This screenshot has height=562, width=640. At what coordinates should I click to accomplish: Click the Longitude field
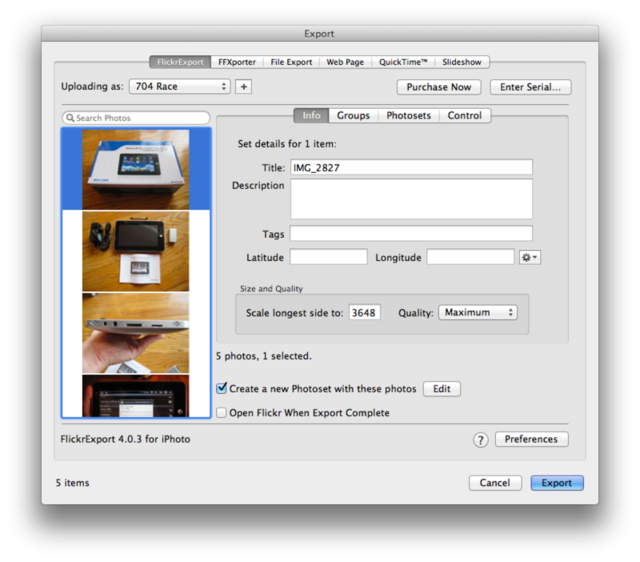click(470, 257)
